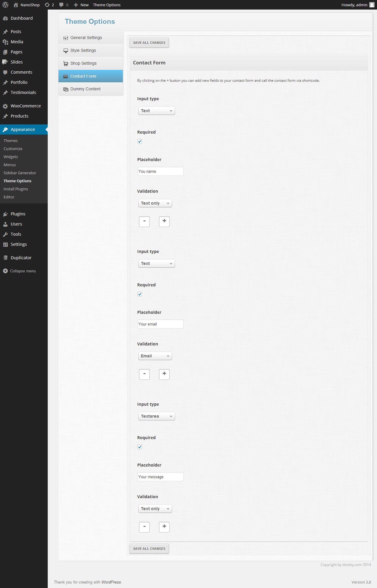Open the first field's Input type dropdown

pos(156,111)
